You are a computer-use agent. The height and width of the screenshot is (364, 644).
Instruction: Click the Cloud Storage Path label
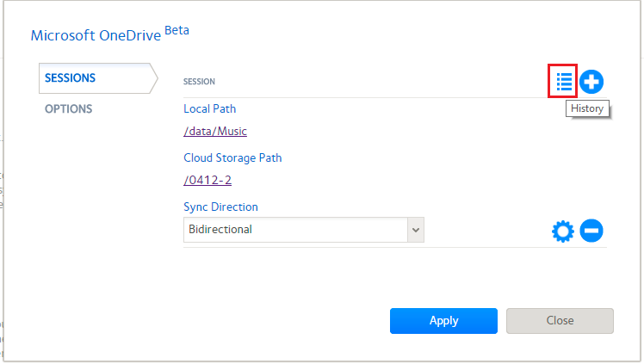(x=232, y=158)
